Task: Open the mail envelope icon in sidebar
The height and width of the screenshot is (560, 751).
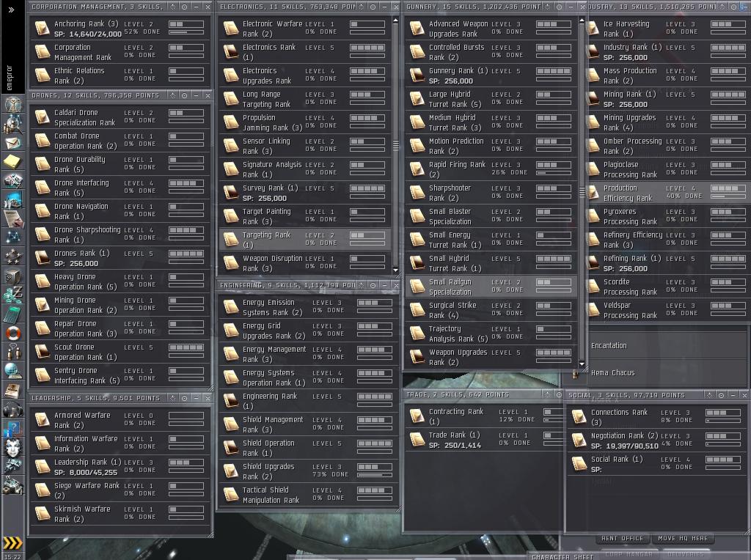Action: coord(13,142)
